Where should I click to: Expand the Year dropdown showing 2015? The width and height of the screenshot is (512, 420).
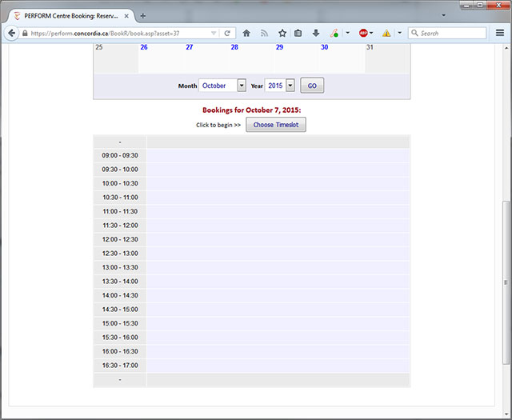(290, 86)
